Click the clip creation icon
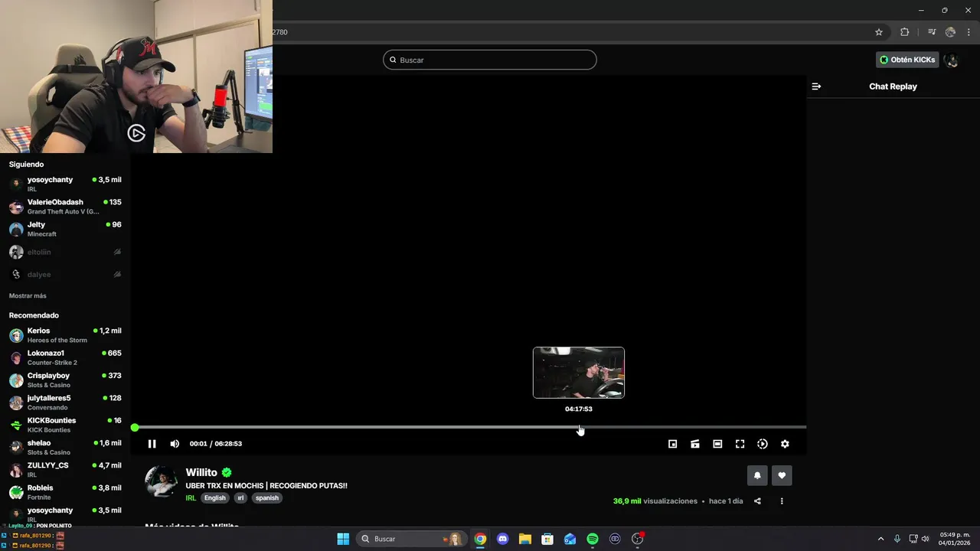980x551 pixels. [x=695, y=444]
